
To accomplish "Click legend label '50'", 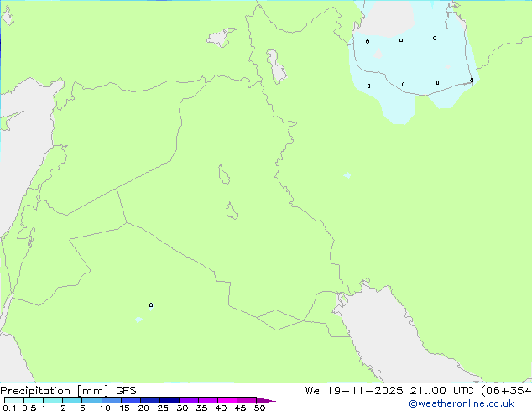I will pyautogui.click(x=259, y=408).
